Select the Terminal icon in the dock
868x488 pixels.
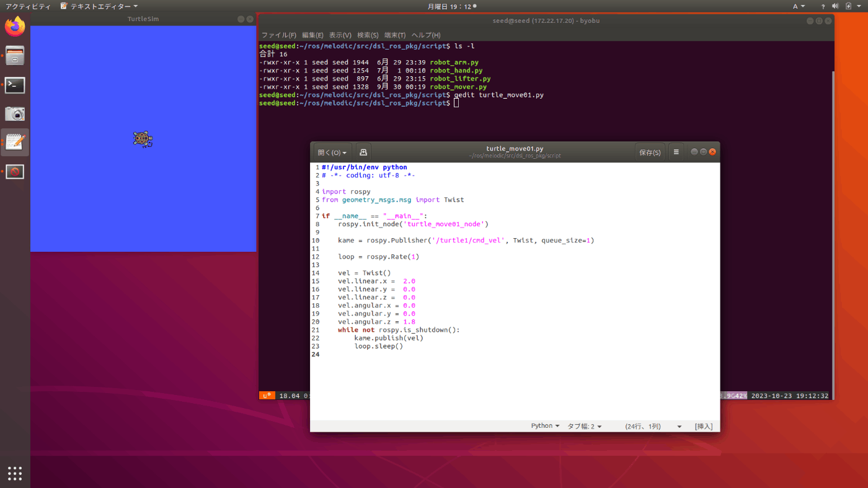tap(15, 85)
